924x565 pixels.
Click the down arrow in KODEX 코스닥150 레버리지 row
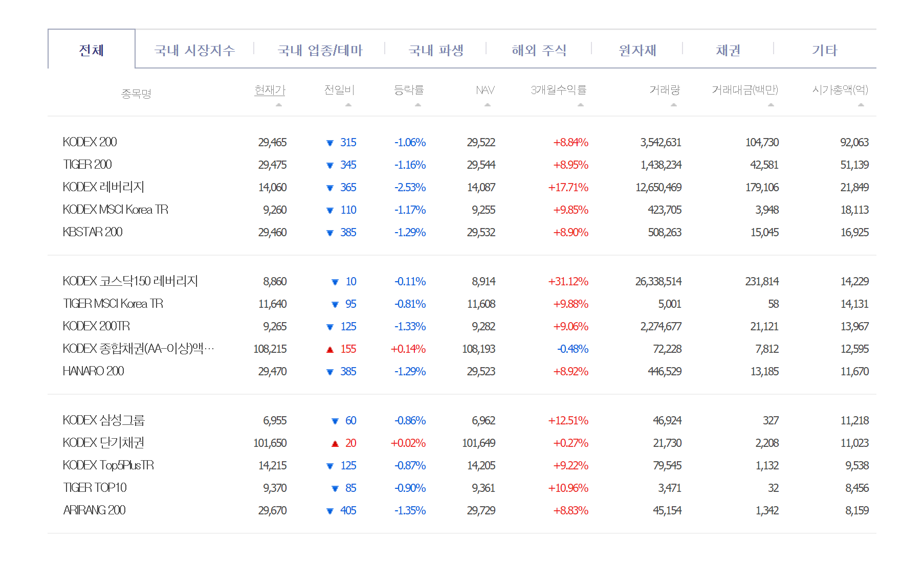tap(335, 282)
